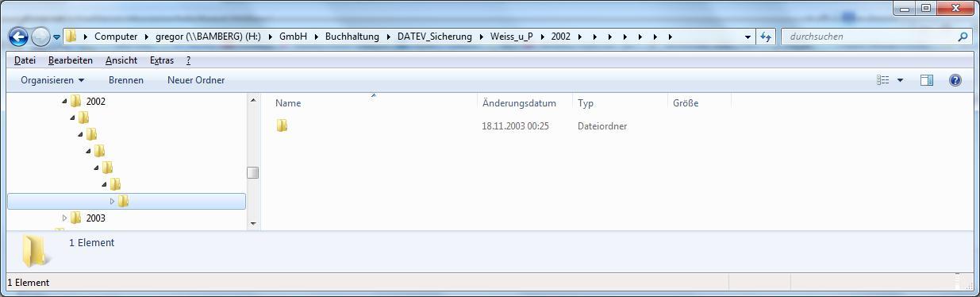The height and width of the screenshot is (297, 980).
Task: Open the Datei menu
Action: [x=25, y=60]
